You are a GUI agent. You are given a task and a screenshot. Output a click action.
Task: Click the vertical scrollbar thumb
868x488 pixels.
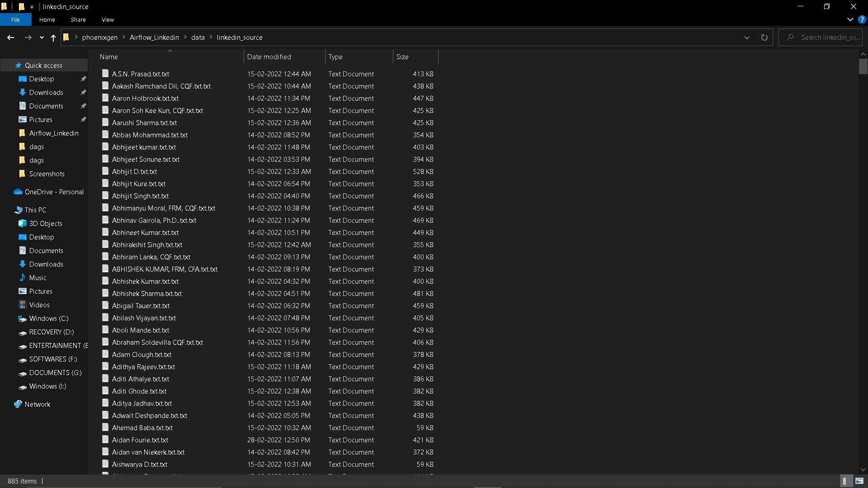[x=863, y=66]
